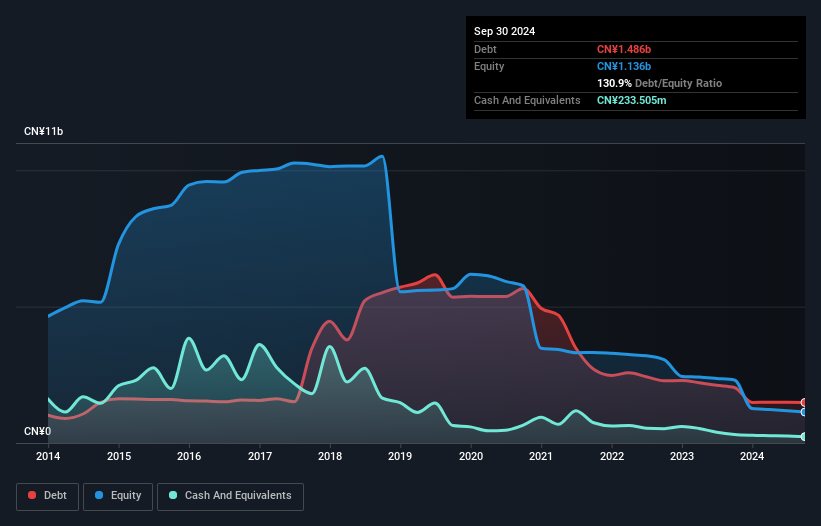
Task: Click the blue Equity endpoint marker
Action: tap(804, 412)
